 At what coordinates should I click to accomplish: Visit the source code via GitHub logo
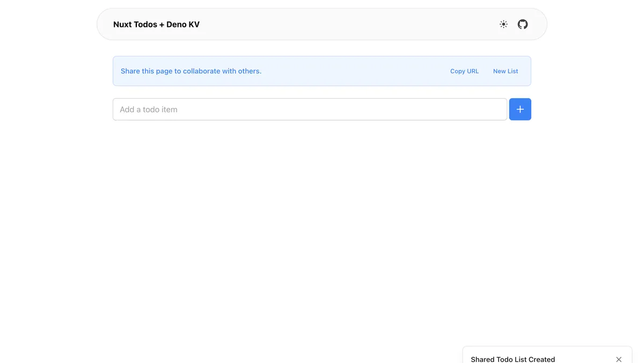[x=523, y=24]
